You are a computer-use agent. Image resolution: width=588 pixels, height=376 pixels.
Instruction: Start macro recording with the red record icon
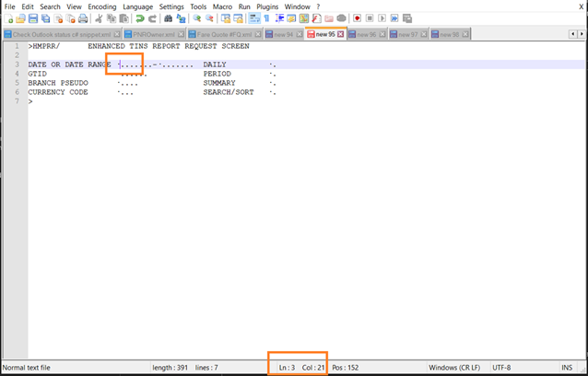point(357,18)
